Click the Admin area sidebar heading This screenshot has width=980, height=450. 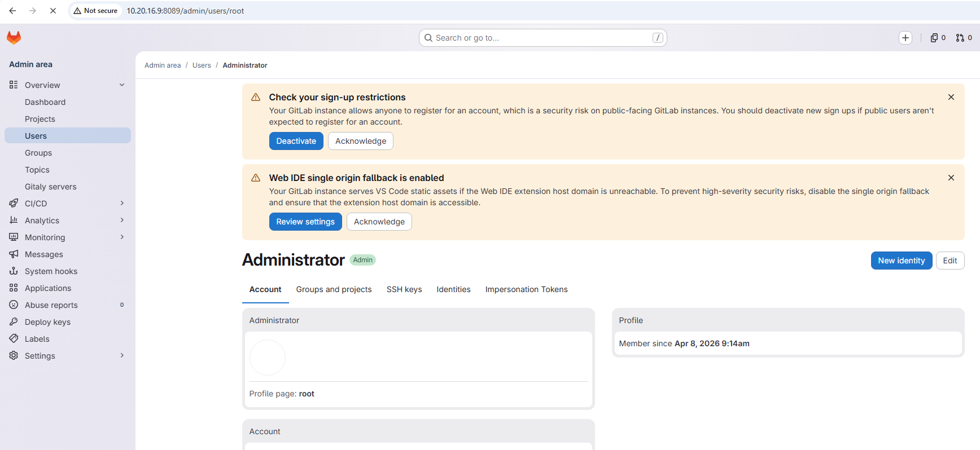coord(30,64)
